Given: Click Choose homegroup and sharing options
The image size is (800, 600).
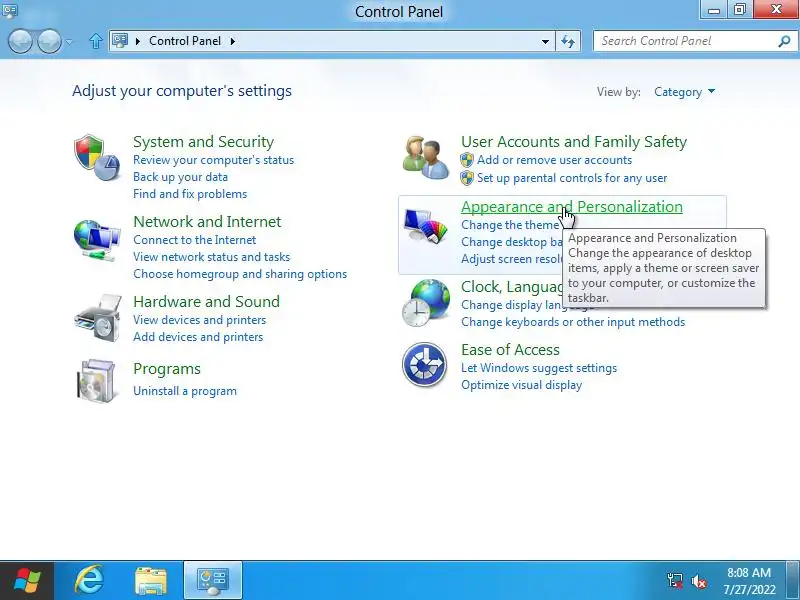Looking at the screenshot, I should [x=240, y=274].
